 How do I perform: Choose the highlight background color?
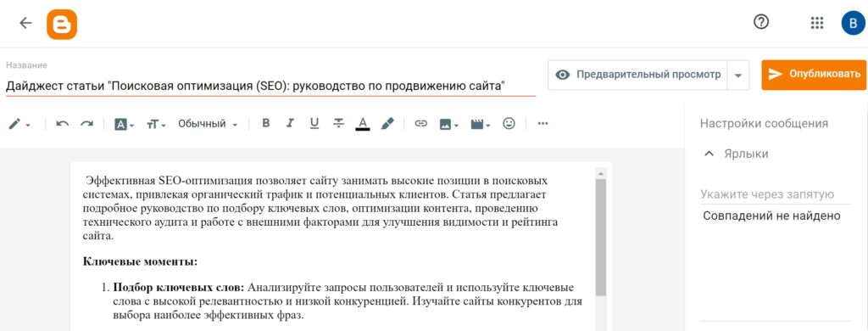(x=387, y=124)
